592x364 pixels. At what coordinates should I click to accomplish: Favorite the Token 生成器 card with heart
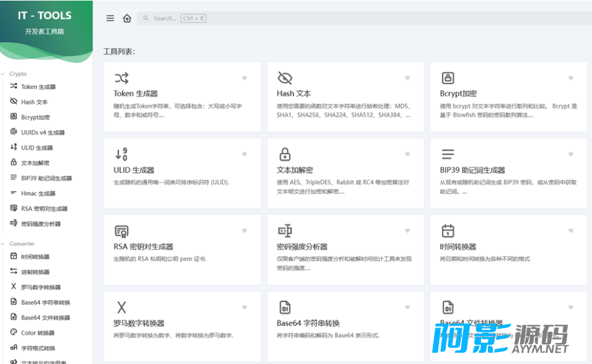(x=245, y=78)
